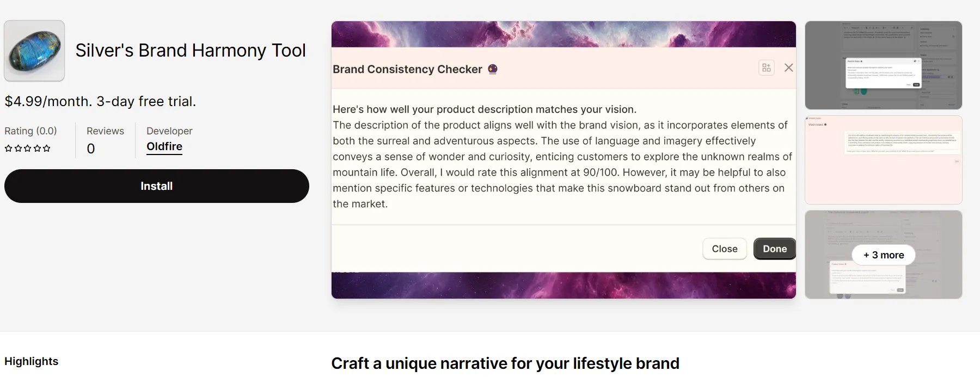Screen dimensions: 980x377
Task: Click the labradorite stone app icon
Action: tap(34, 51)
